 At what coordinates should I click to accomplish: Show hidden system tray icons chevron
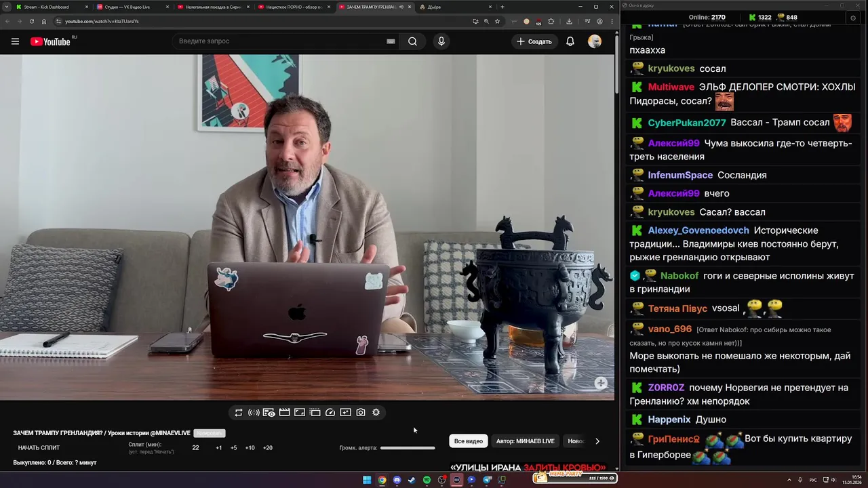click(x=789, y=480)
